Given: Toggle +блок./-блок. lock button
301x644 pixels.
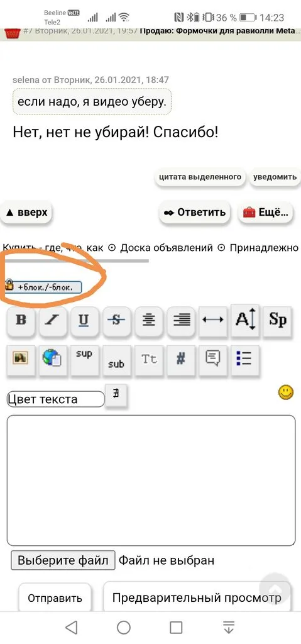Looking at the screenshot, I should [x=43, y=287].
